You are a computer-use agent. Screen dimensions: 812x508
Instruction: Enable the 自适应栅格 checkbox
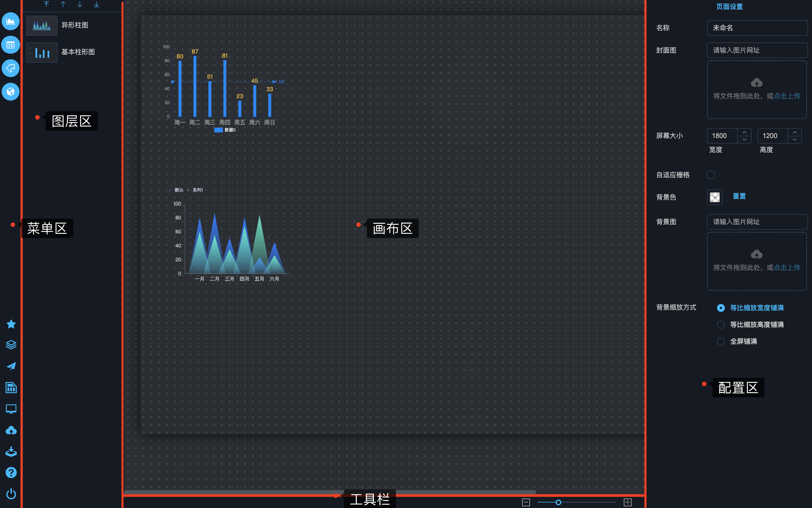711,175
